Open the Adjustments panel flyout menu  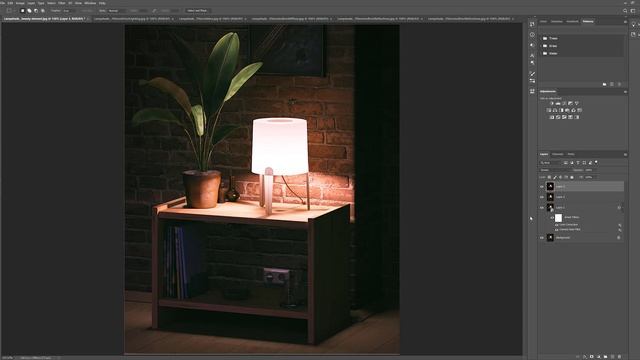tap(625, 92)
